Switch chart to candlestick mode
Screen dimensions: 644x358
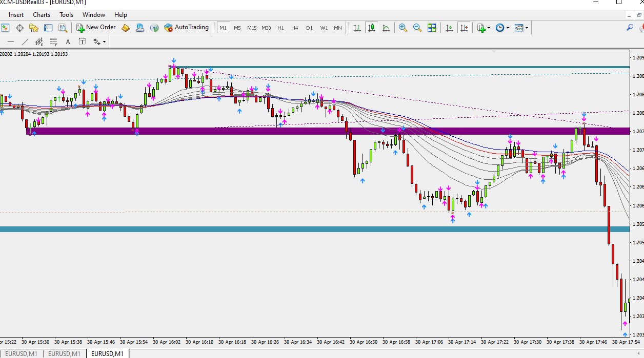tap(372, 28)
